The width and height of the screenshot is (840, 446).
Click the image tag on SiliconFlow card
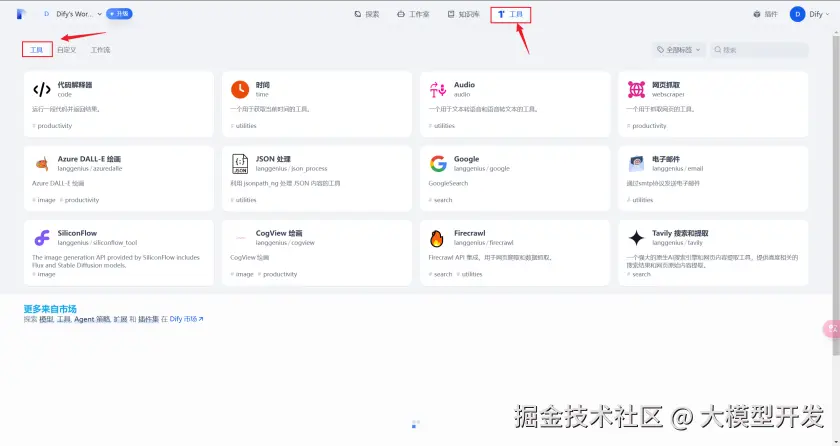click(x=44, y=275)
